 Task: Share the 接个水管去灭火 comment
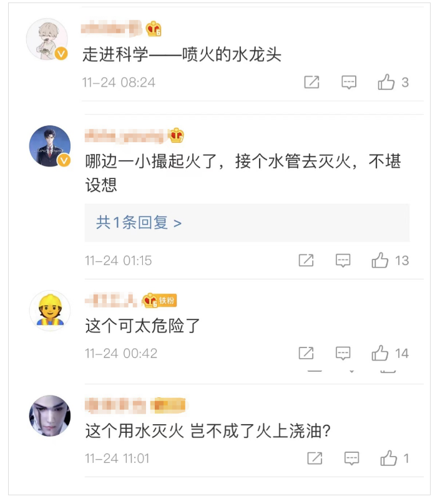pyautogui.click(x=306, y=261)
